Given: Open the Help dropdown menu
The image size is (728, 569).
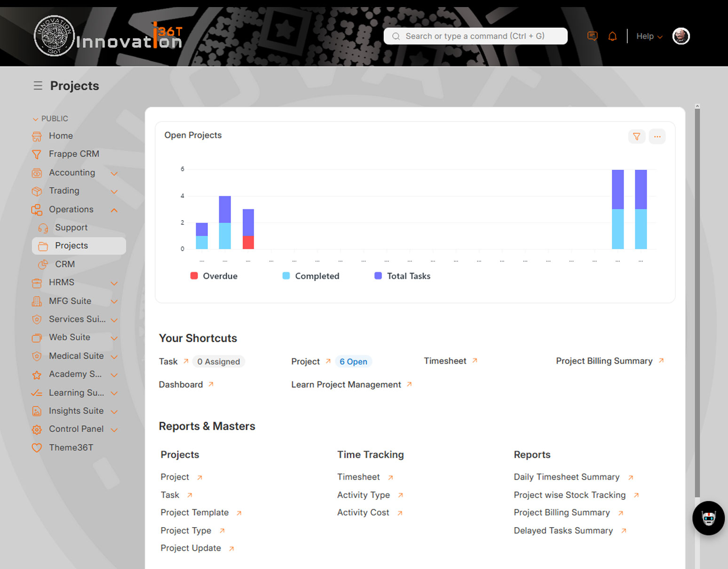Looking at the screenshot, I should click(x=649, y=36).
